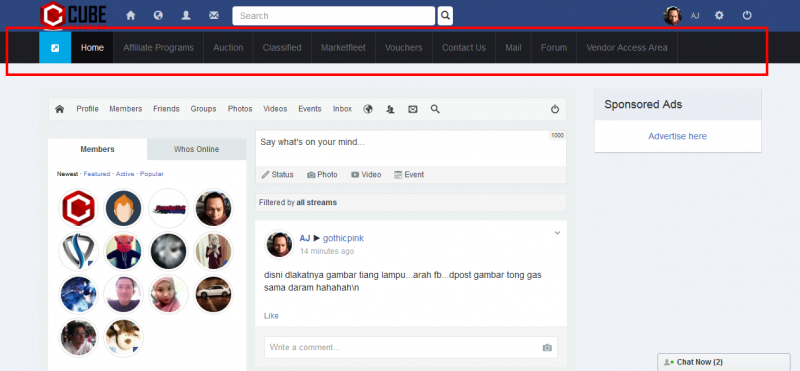
Task: Open the Vouchers menu item
Action: coord(404,47)
